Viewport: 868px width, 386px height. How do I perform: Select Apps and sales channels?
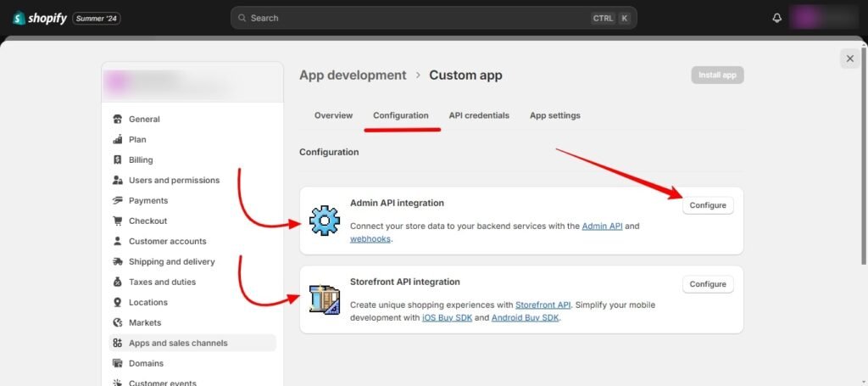tap(192, 343)
